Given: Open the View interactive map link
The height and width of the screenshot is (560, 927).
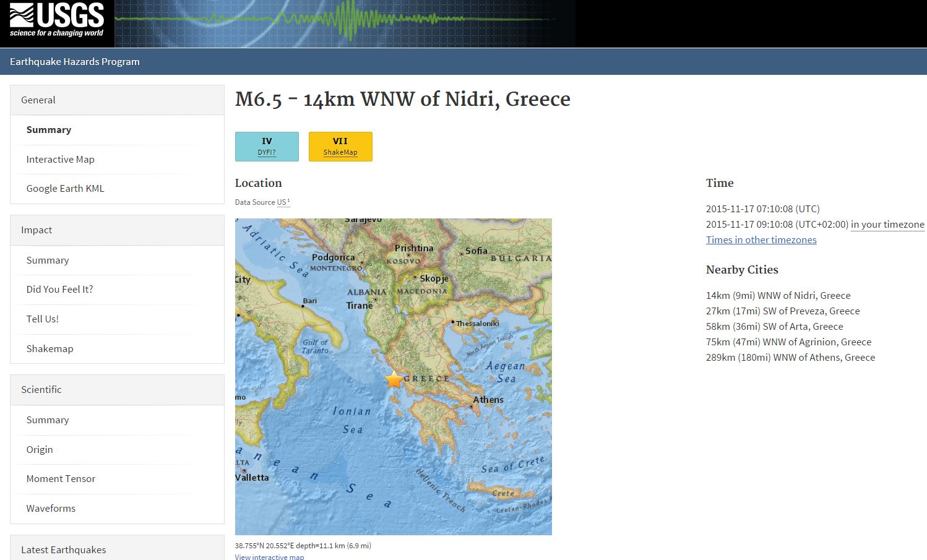Looking at the screenshot, I should [x=269, y=556].
